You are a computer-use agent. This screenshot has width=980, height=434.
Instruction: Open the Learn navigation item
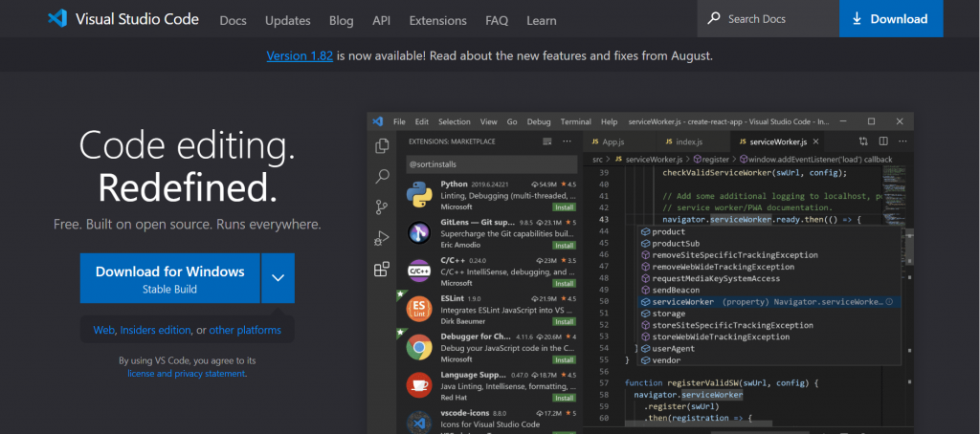pos(542,21)
